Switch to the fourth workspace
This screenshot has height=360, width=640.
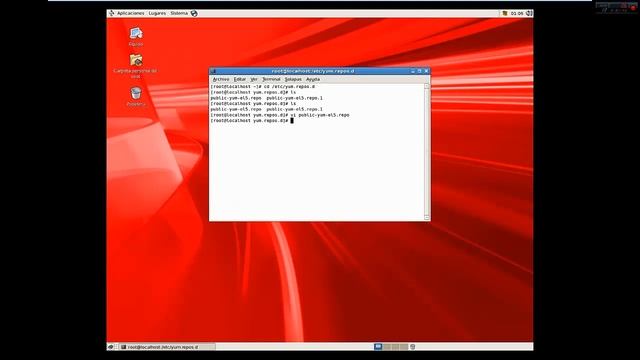[404, 347]
